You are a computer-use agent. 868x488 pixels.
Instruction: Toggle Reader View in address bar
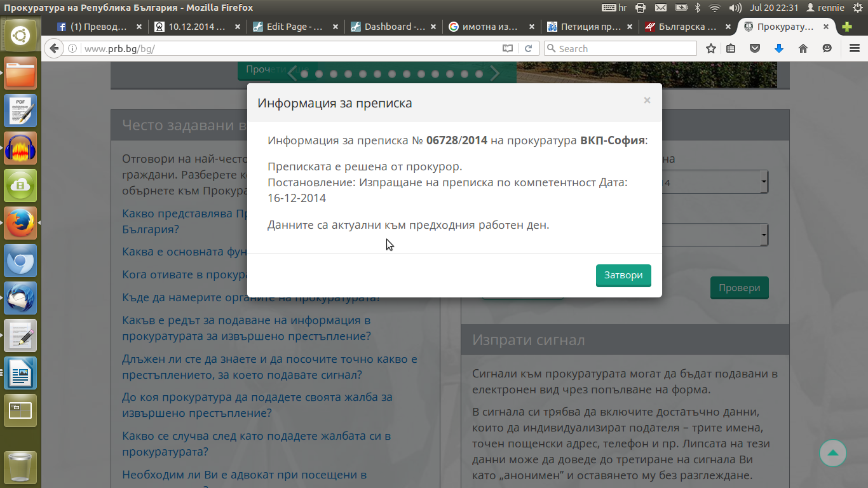tap(507, 48)
